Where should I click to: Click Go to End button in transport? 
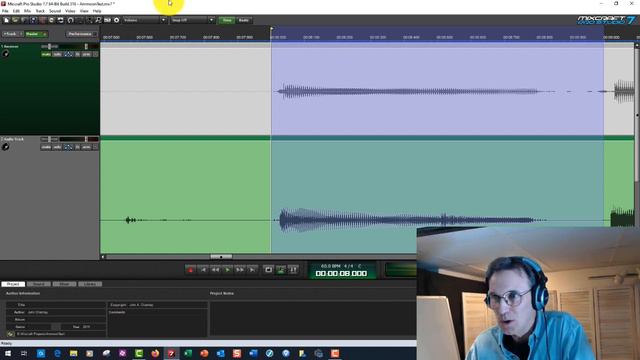[x=252, y=269]
